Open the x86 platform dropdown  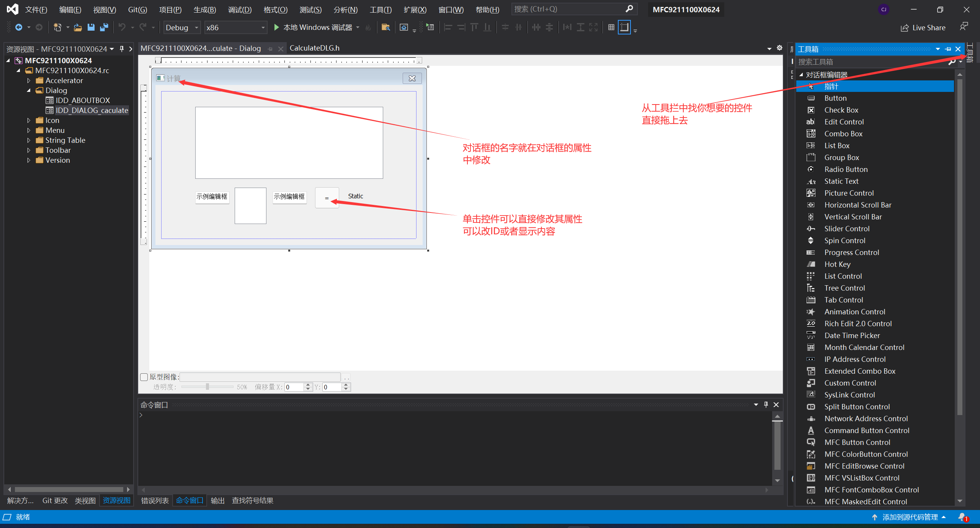click(x=263, y=28)
